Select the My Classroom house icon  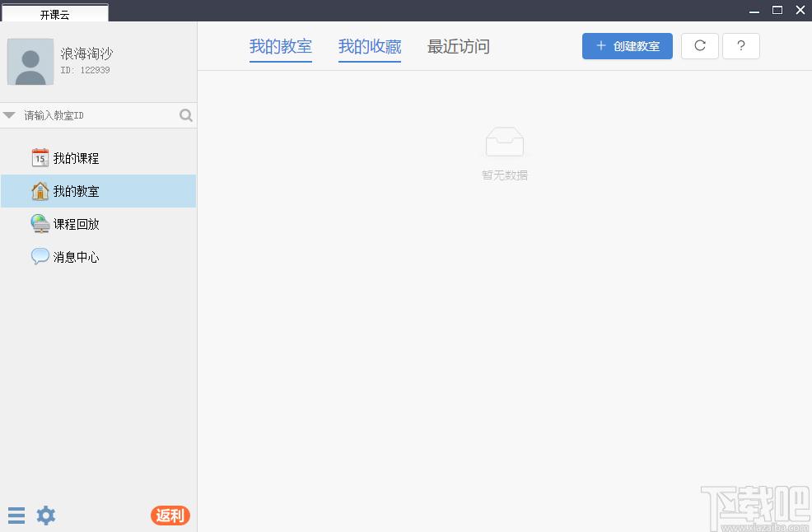pos(40,191)
